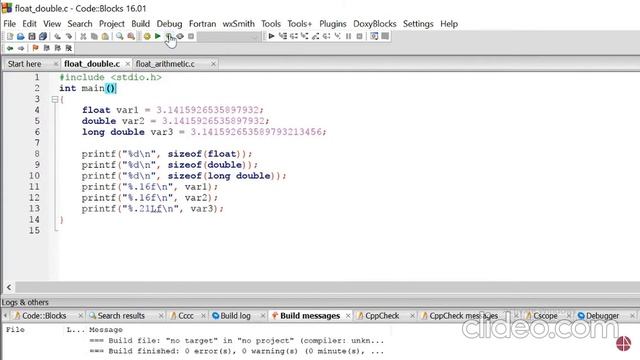Build the file with the yellow gear icon
This screenshot has width=640, height=360.
pos(147,36)
